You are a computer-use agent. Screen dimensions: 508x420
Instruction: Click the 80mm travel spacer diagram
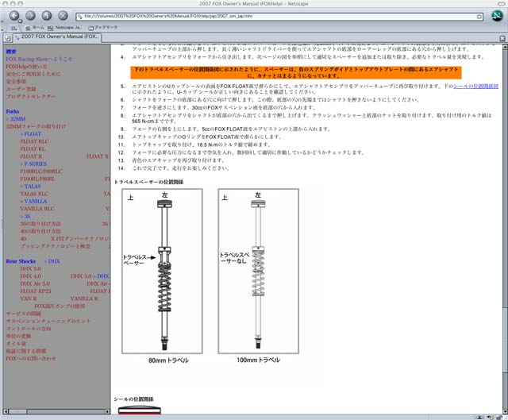tap(162, 271)
